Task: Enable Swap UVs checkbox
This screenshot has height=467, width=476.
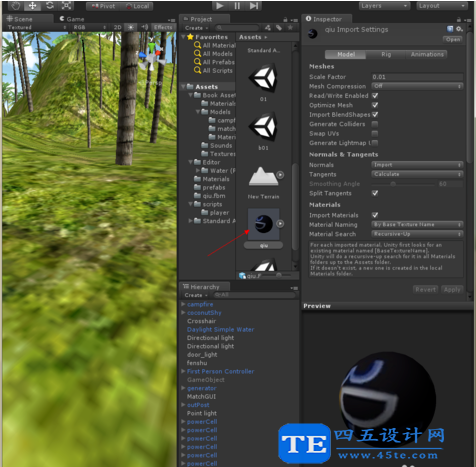Action: (375, 133)
